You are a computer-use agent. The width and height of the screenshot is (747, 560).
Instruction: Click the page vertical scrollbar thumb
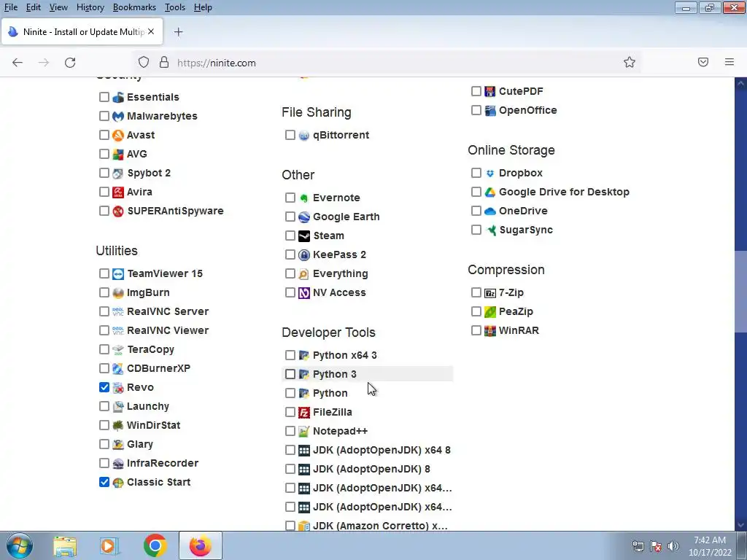point(740,291)
